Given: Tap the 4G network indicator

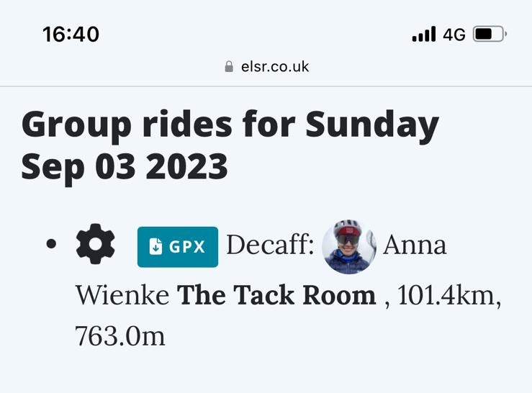Looking at the screenshot, I should tap(454, 35).
